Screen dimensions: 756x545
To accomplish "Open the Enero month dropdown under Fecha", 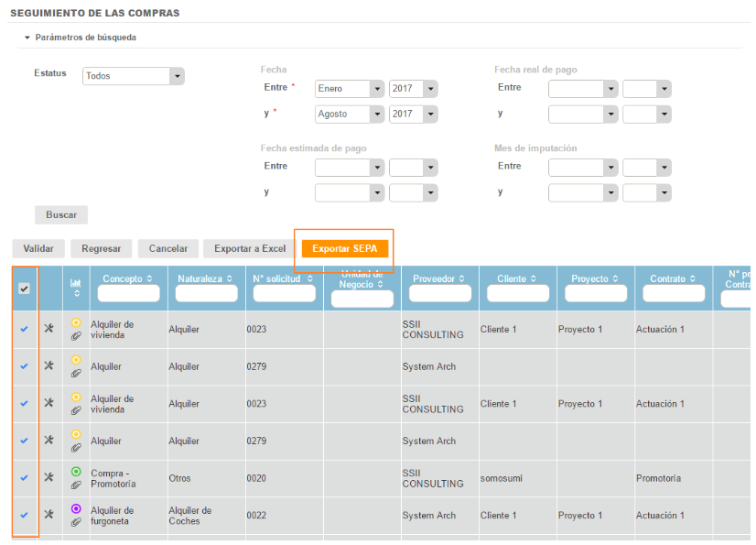I will coord(350,89).
